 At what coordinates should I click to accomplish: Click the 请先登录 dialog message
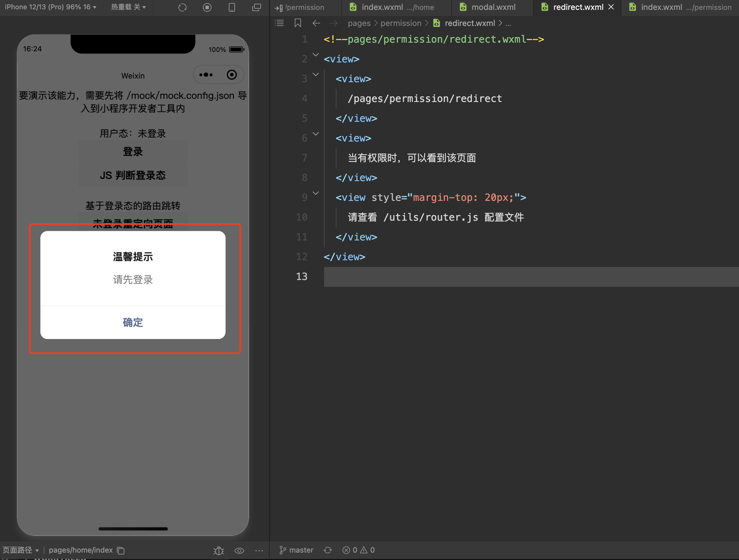click(x=133, y=279)
